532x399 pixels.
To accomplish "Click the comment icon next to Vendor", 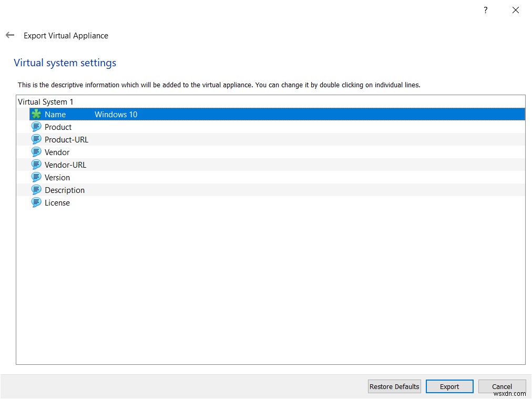I will click(36, 152).
